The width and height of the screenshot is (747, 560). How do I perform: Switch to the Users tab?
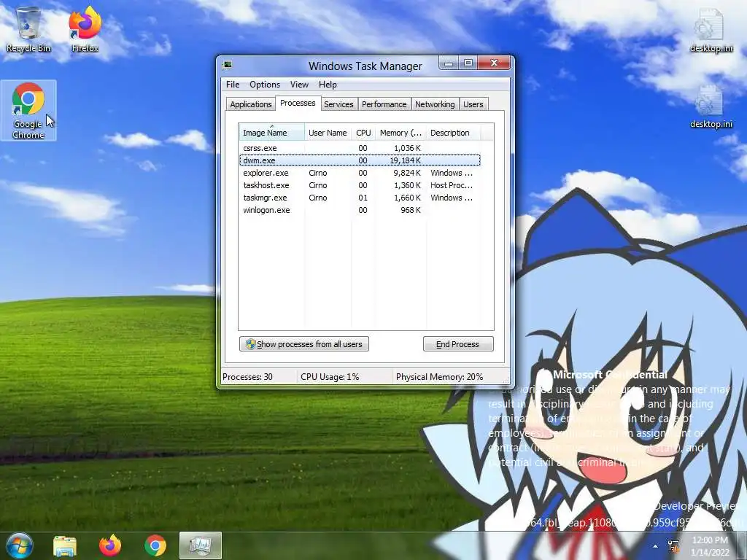(x=473, y=104)
